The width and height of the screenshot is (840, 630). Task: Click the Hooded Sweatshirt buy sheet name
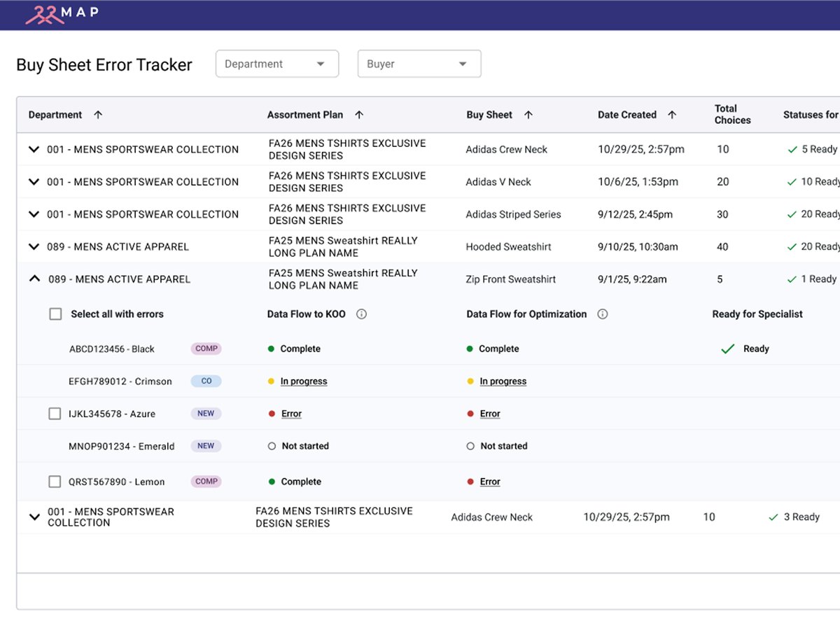point(508,246)
